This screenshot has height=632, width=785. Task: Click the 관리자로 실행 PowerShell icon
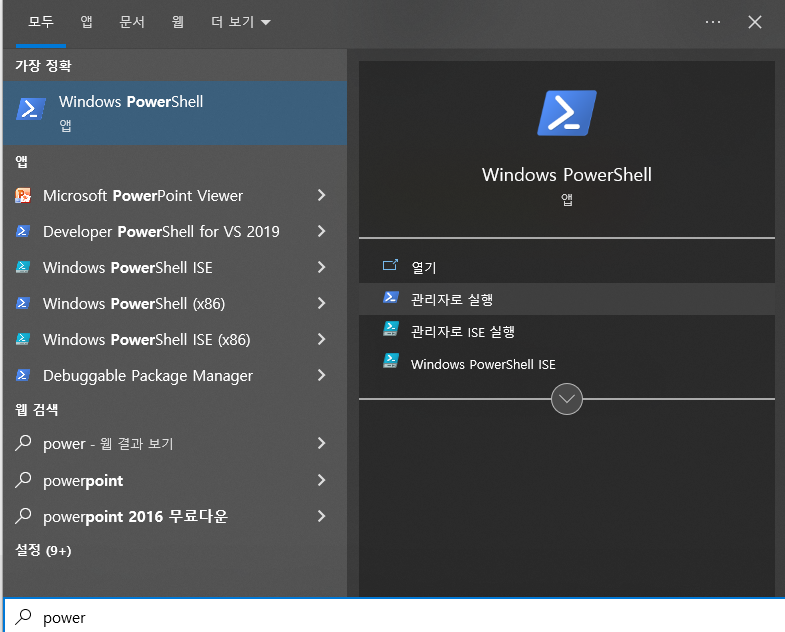tap(390, 297)
